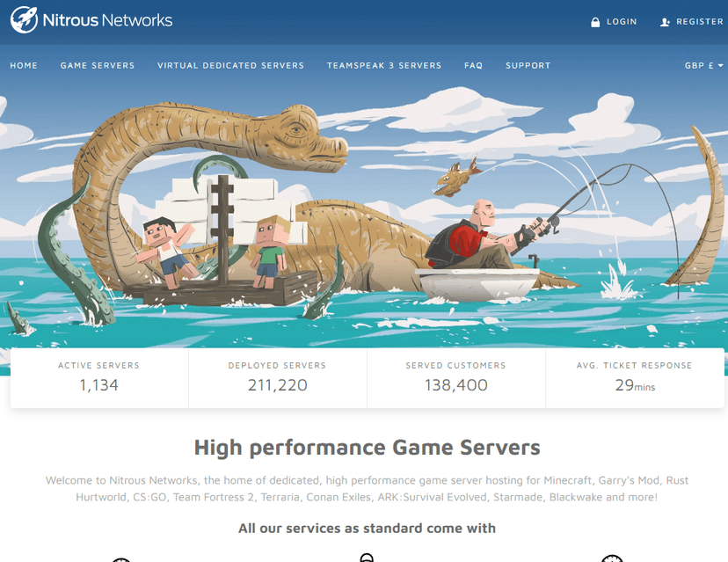Expand the GBP £ currency dropdown

[x=703, y=65]
